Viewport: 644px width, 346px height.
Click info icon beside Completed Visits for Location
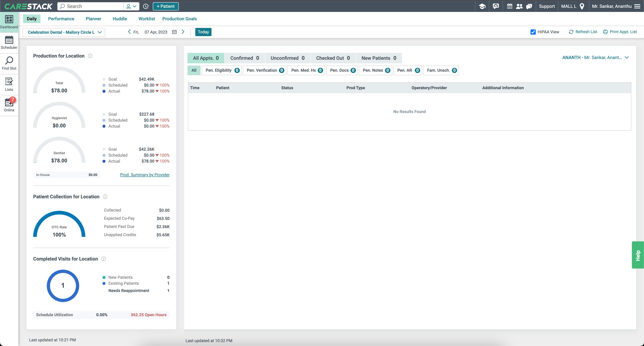(x=103, y=259)
